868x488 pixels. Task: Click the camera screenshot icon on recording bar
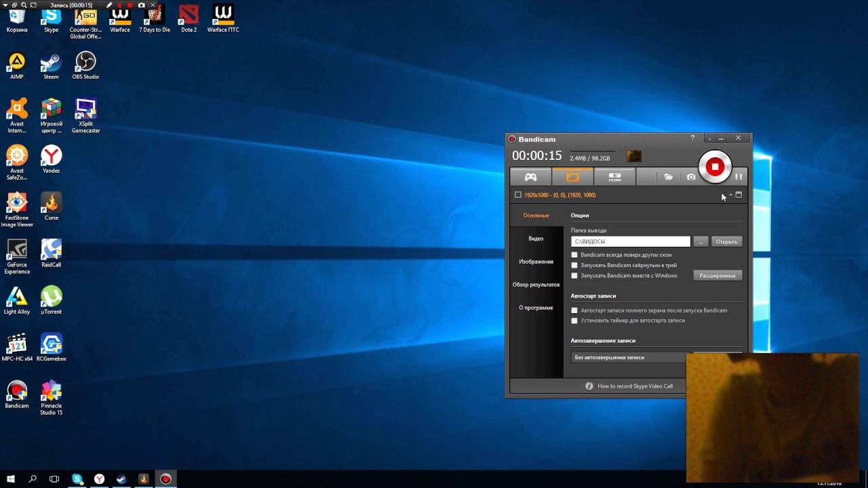click(141, 5)
